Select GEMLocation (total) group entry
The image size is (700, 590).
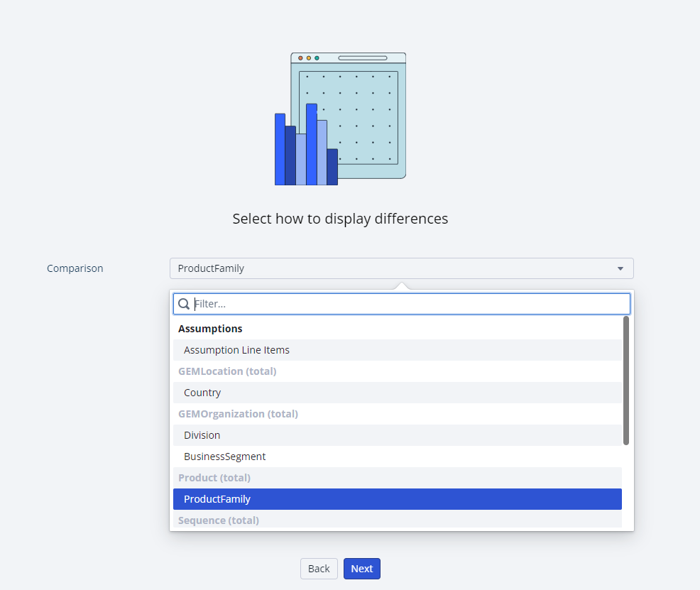pyautogui.click(x=227, y=371)
